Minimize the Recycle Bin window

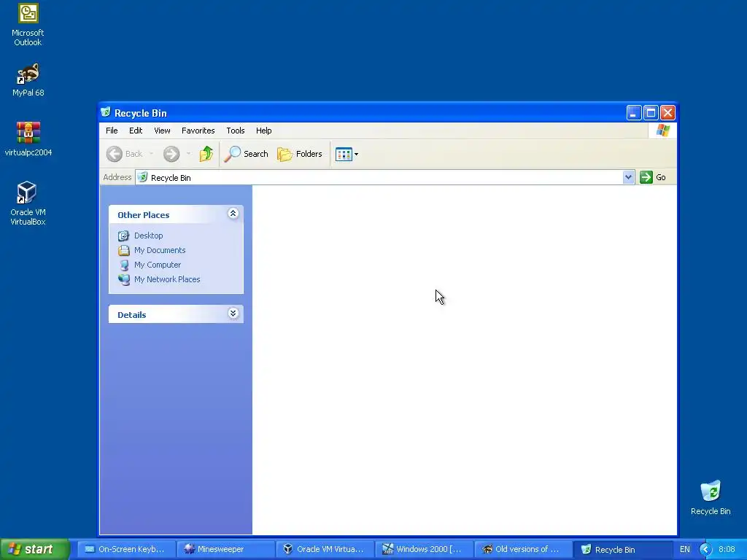(x=634, y=113)
